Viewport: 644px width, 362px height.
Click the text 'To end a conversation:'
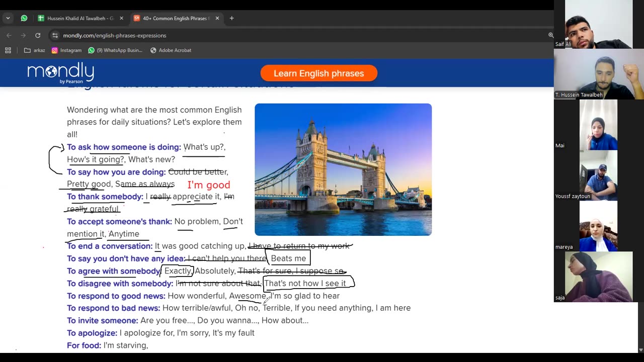110,246
